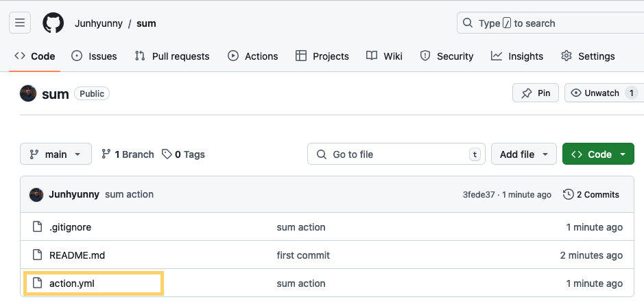The height and width of the screenshot is (304, 644).
Task: Click the GitHub Octocat logo
Action: pos(53,23)
